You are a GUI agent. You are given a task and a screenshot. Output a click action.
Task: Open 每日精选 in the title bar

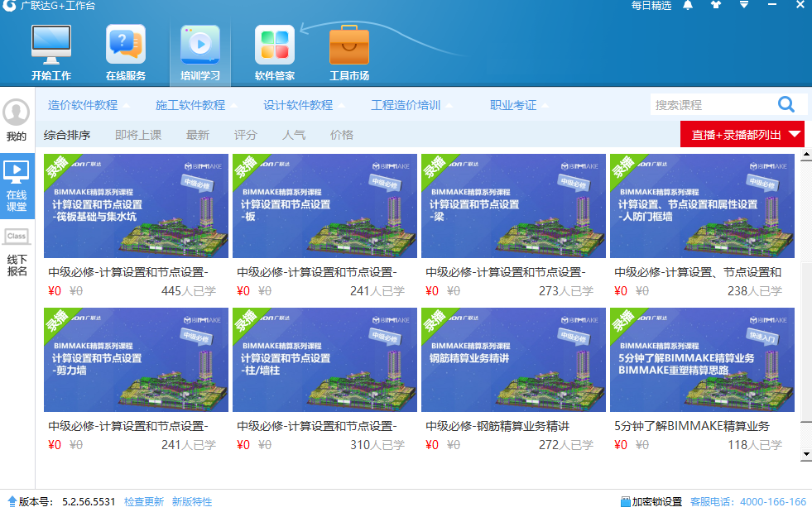[651, 6]
